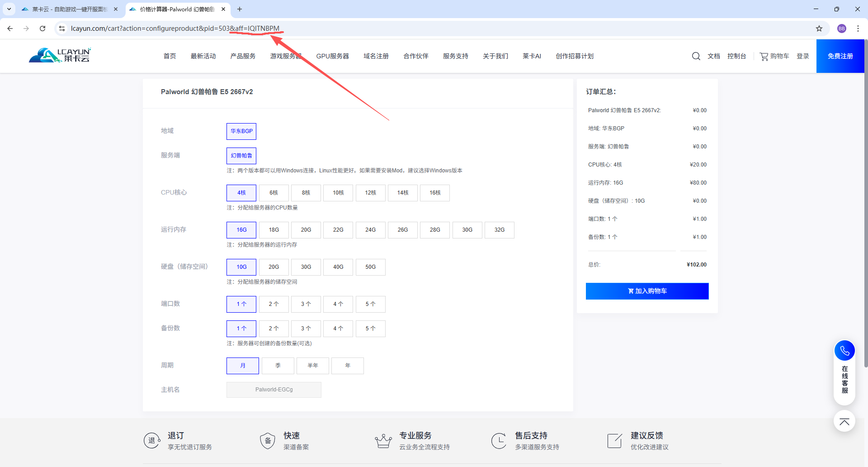Open the shopping cart (购物车)
The image size is (868, 467).
coord(774,56)
